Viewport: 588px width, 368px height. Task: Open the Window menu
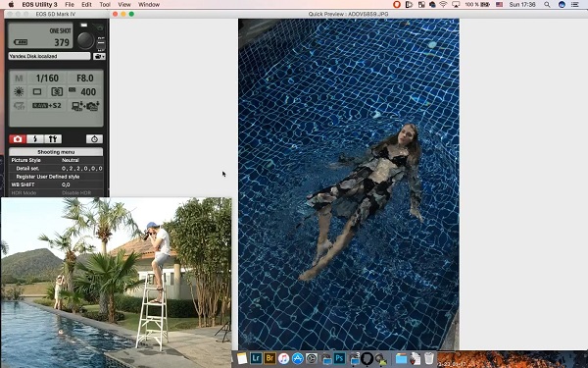click(x=149, y=5)
